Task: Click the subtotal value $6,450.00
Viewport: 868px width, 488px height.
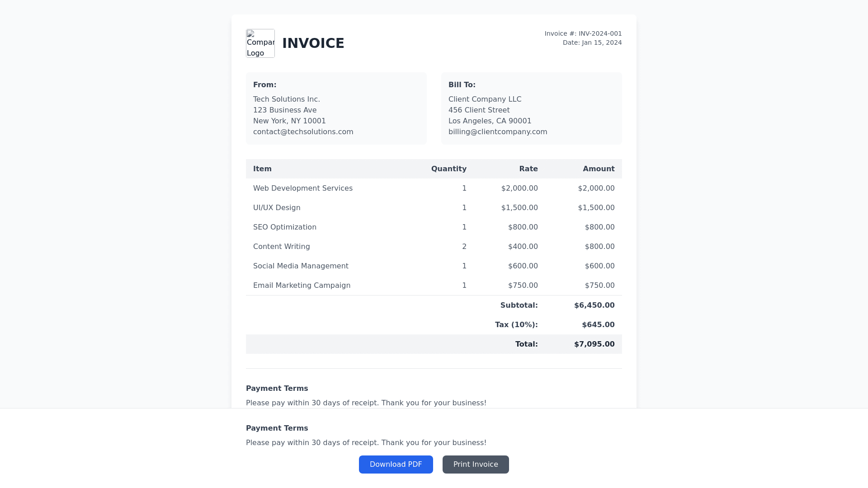Action: click(594, 305)
